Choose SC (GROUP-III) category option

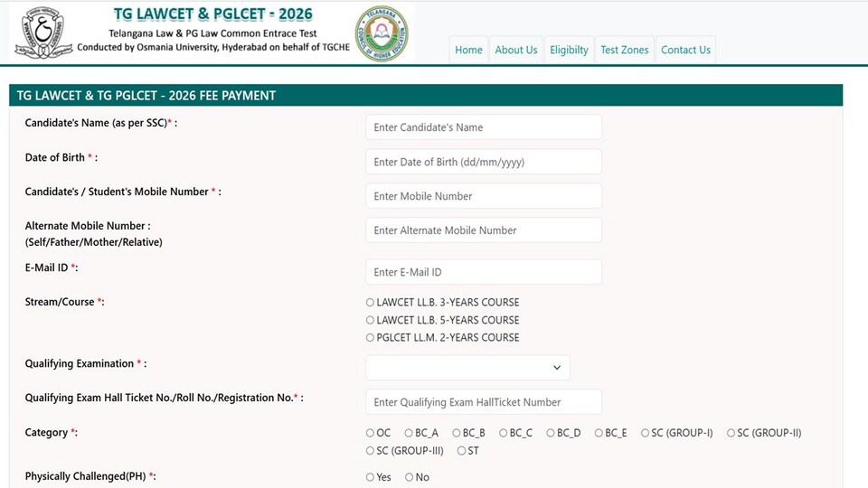[x=370, y=451]
